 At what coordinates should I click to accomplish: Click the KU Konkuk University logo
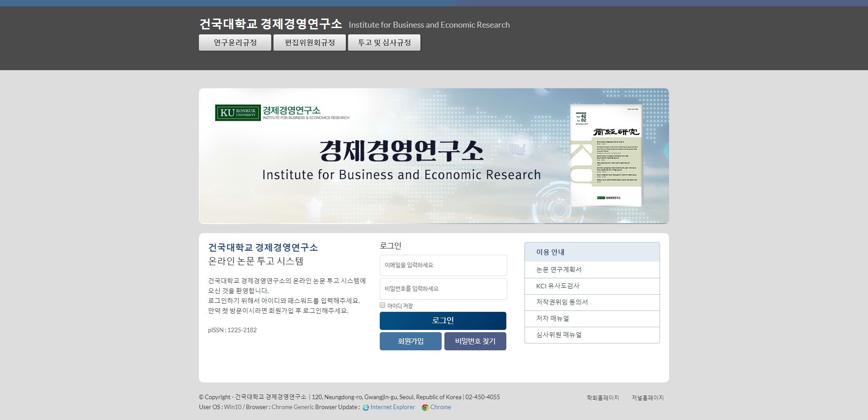click(238, 113)
